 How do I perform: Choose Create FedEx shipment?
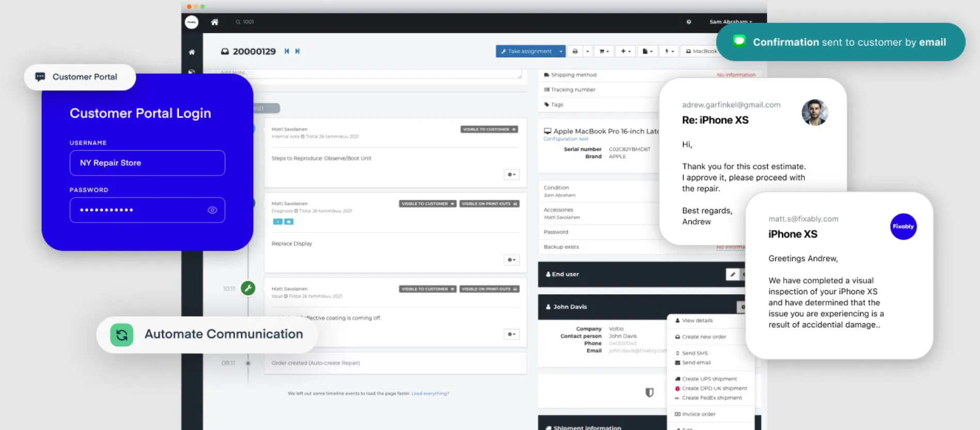711,397
